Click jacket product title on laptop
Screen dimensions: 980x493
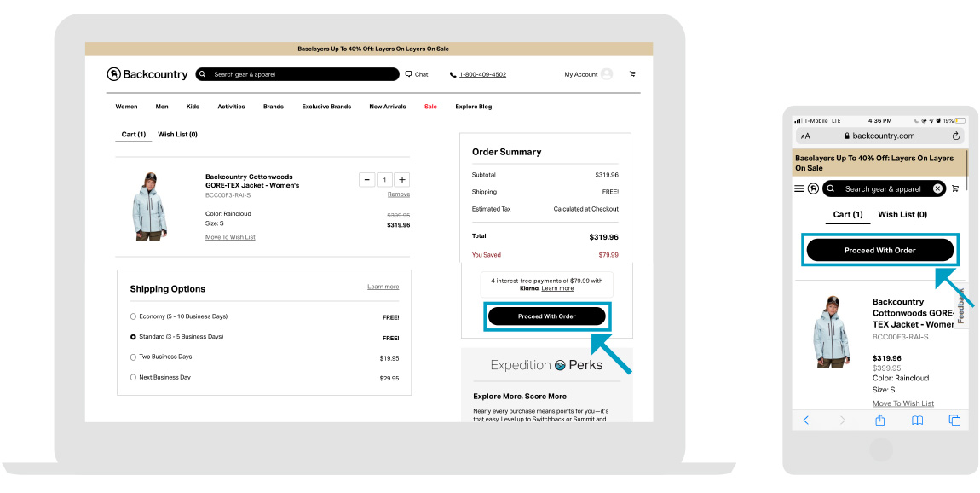252,181
